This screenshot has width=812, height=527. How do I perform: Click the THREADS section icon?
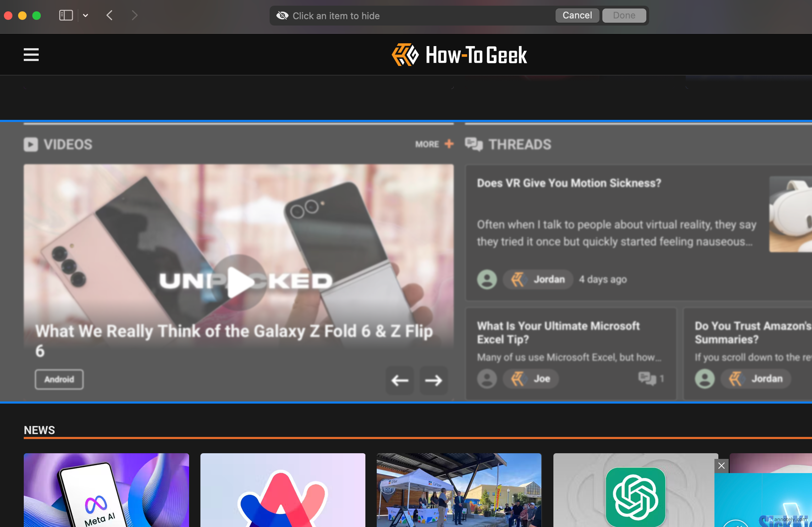point(474,144)
